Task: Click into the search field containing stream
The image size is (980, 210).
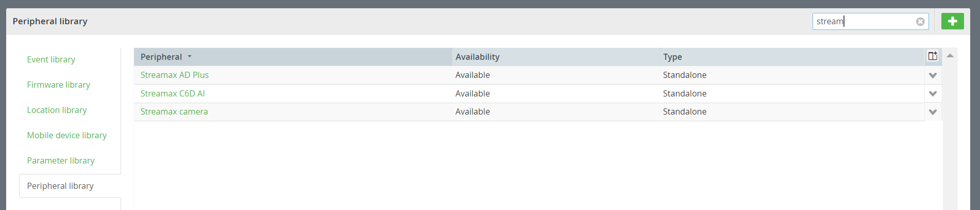Action: [863, 21]
